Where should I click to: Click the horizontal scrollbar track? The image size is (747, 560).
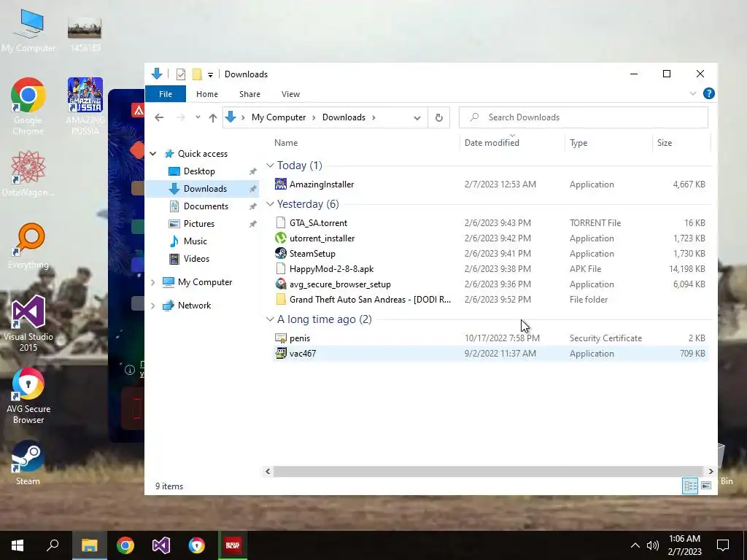pyautogui.click(x=488, y=472)
